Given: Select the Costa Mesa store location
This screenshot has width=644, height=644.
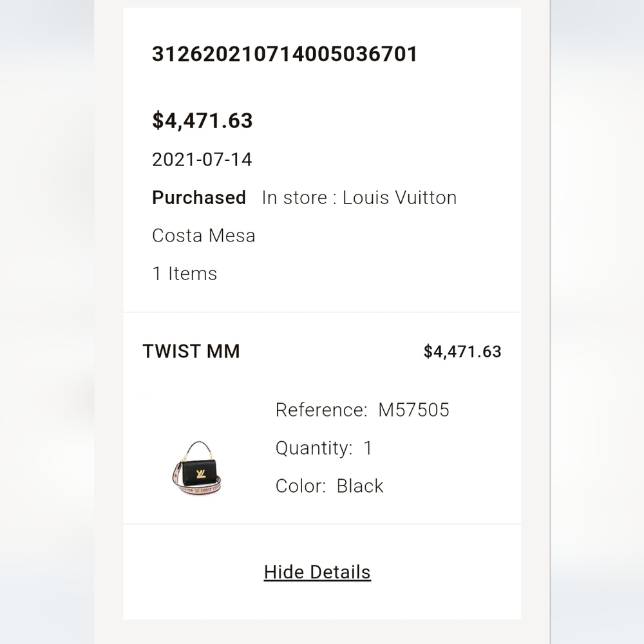Looking at the screenshot, I should click(x=204, y=236).
